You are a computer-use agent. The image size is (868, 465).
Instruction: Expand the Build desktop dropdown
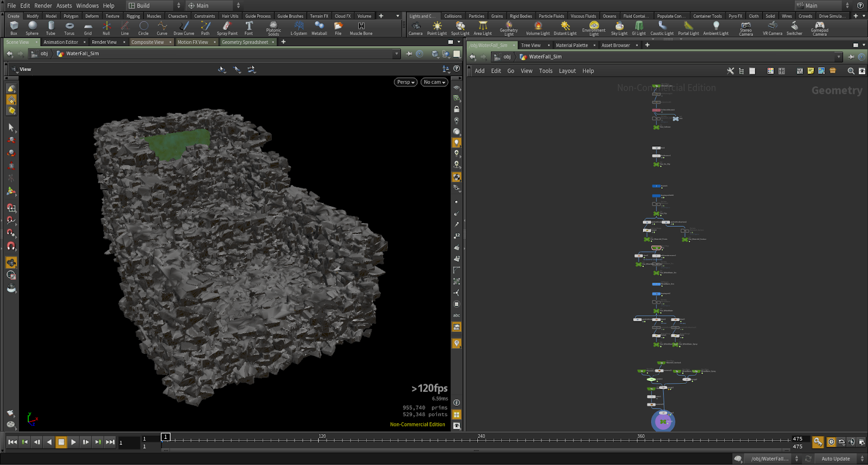(155, 5)
